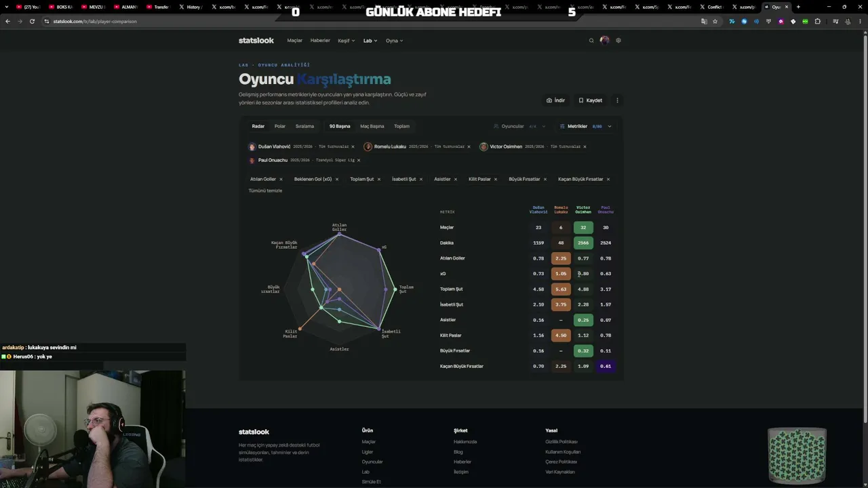Remove the İsabetli Şut metric chip
Viewport: 868px width, 488px height.
(x=420, y=179)
